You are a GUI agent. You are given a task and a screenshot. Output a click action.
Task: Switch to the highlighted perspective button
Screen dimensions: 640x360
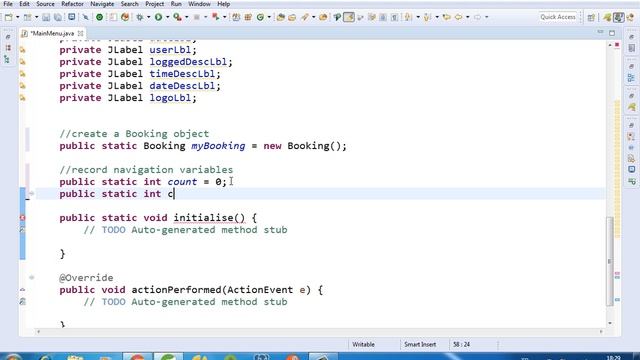pyautogui.click(x=619, y=17)
